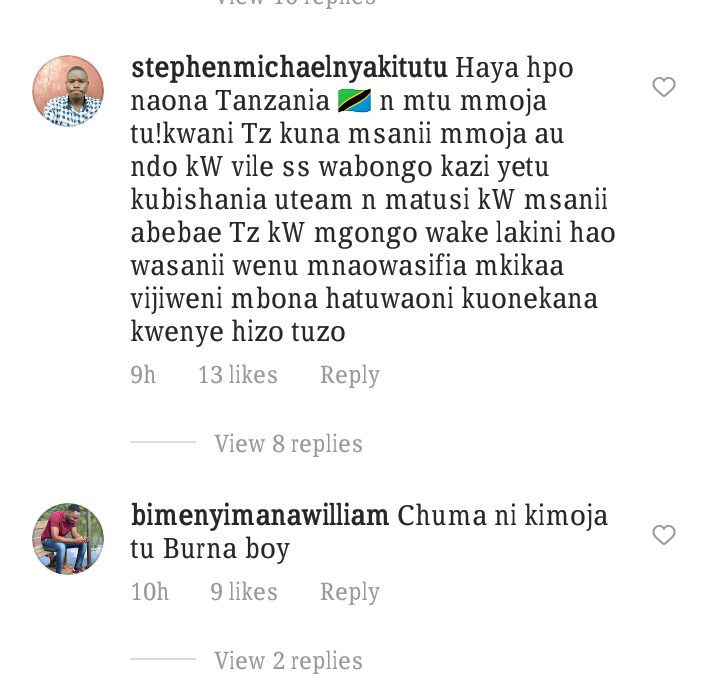Image resolution: width=720 pixels, height=689 pixels.
Task: Click the divider line before View 8 replies
Action: [x=163, y=442]
